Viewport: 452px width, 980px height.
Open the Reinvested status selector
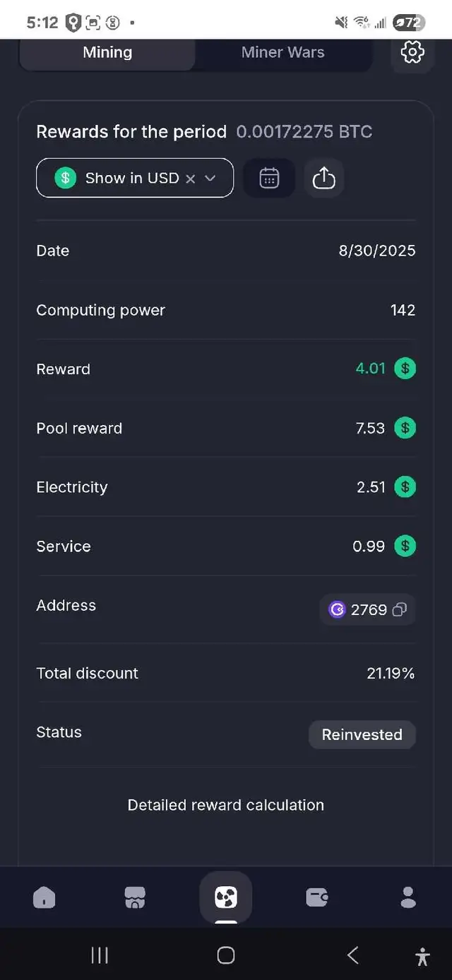362,734
